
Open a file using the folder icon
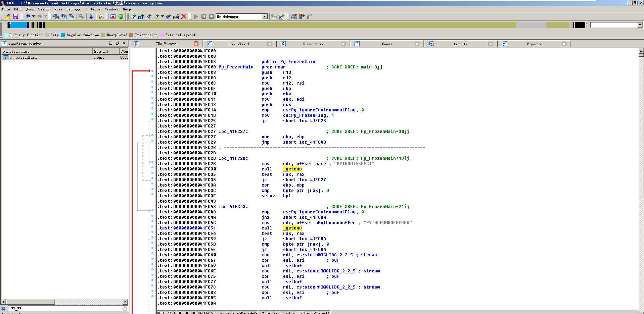pos(7,16)
